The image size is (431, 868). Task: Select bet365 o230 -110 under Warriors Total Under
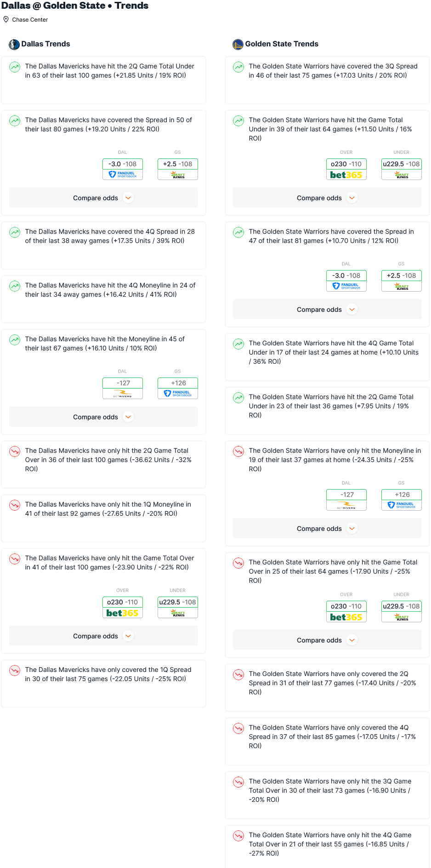pyautogui.click(x=346, y=169)
